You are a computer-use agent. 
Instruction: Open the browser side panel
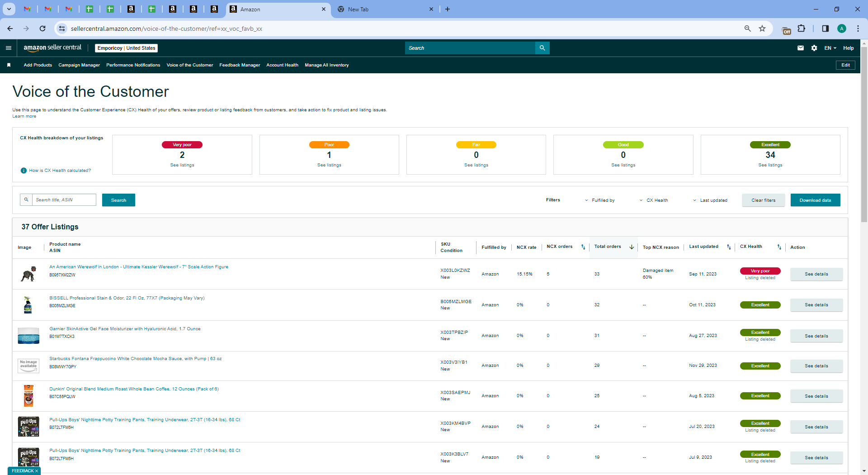click(x=825, y=28)
